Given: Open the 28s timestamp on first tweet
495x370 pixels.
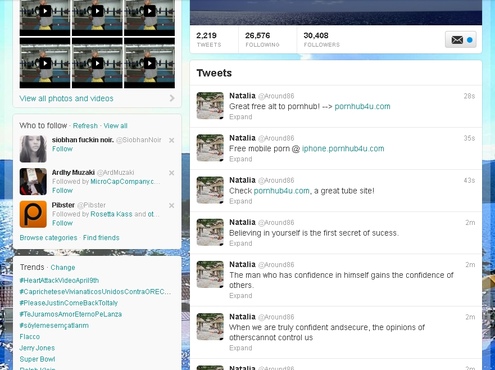Looking at the screenshot, I should coord(469,96).
